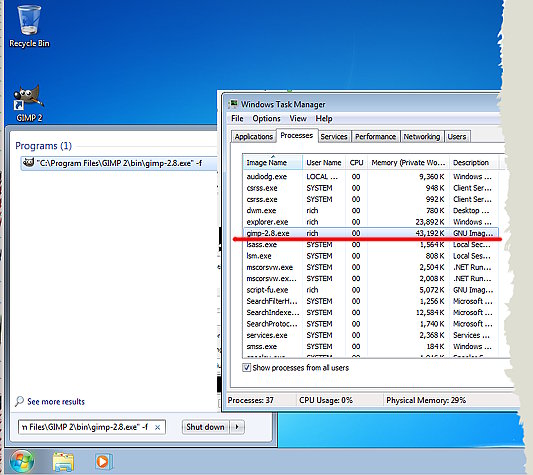This screenshot has width=533, height=475.
Task: Select mscorsvw.exe using 2,504 K
Action: pyautogui.click(x=371, y=267)
